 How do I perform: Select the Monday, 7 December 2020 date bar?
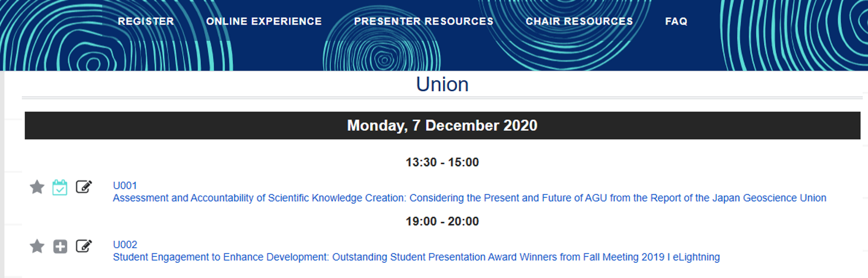click(x=442, y=126)
